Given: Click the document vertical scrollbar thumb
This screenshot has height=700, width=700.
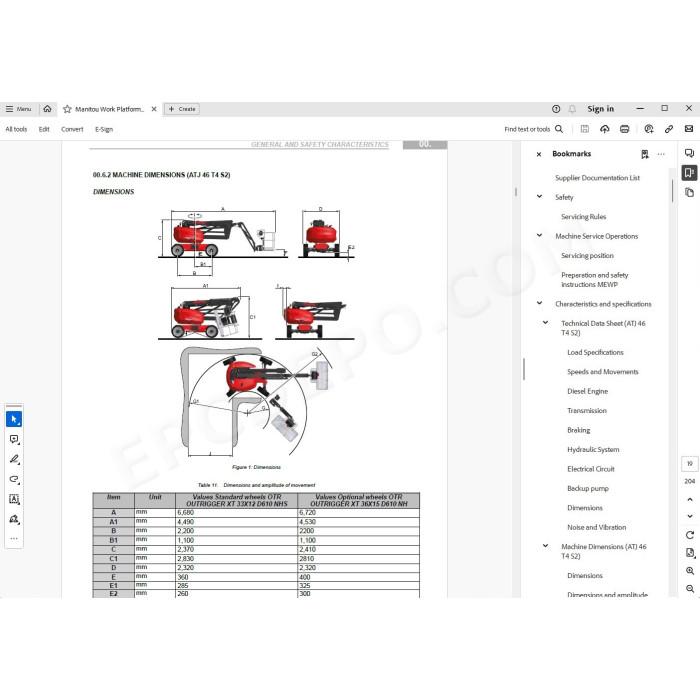Looking at the screenshot, I should 516,192.
